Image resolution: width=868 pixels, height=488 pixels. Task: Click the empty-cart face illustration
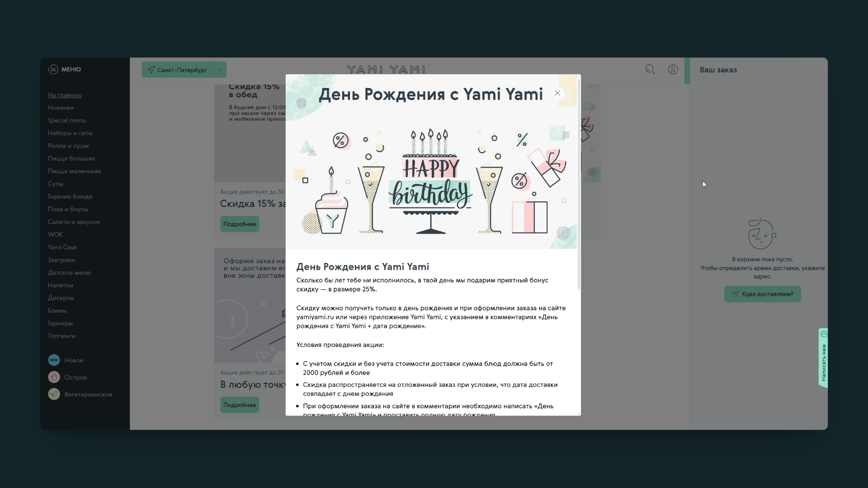[x=761, y=234]
